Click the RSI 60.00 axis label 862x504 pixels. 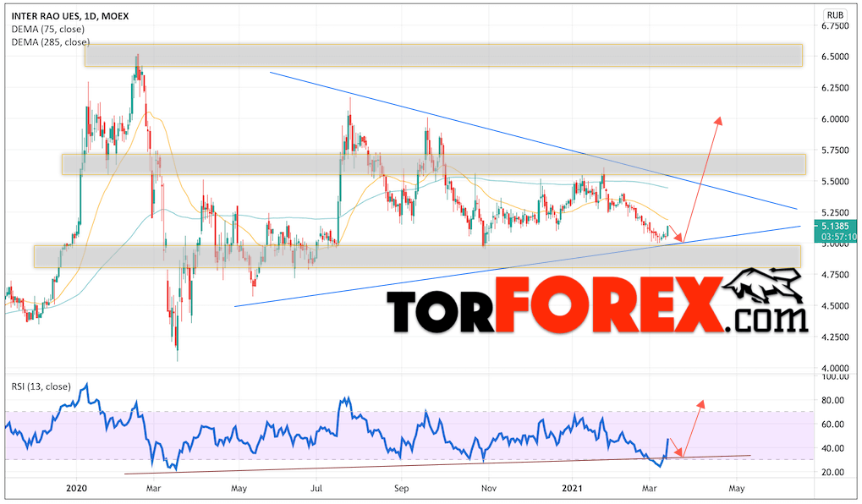(833, 425)
